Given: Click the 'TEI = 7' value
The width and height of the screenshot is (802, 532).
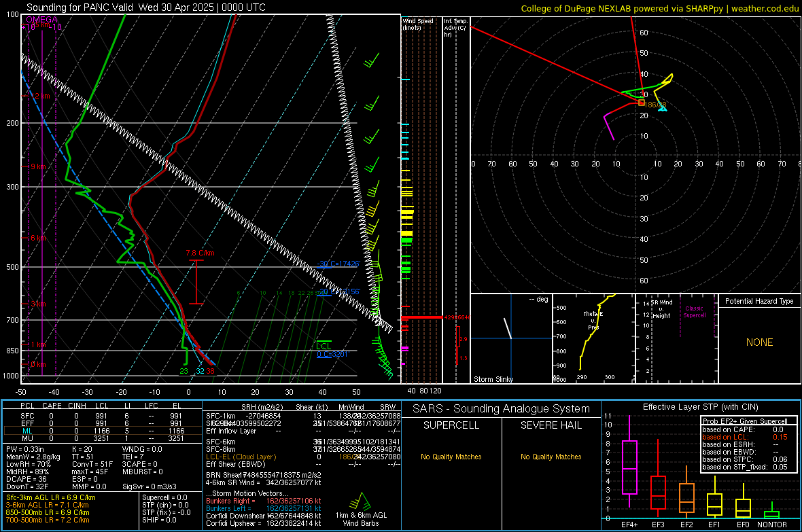Looking at the screenshot, I should (133, 457).
